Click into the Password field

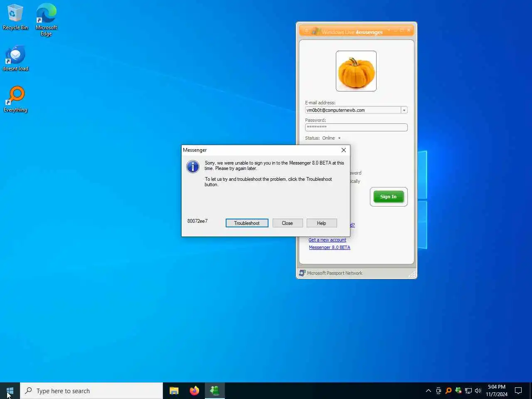point(356,127)
